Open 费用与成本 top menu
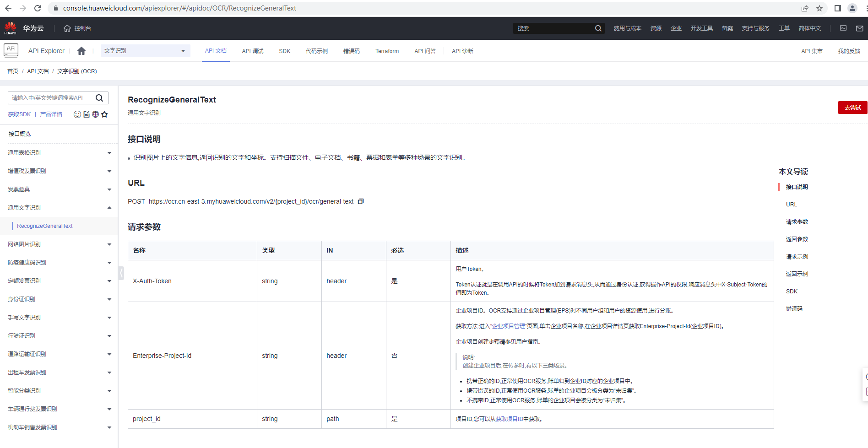This screenshot has width=868, height=448. 628,28
